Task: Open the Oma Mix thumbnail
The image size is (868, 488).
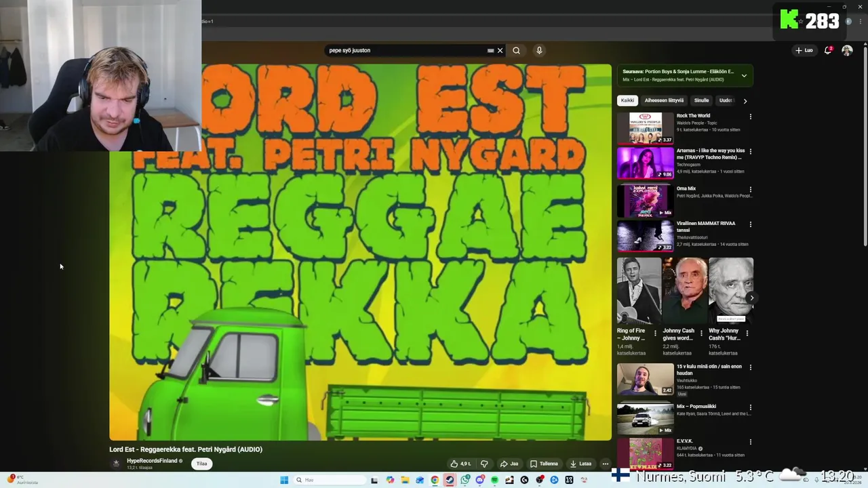Action: click(646, 200)
